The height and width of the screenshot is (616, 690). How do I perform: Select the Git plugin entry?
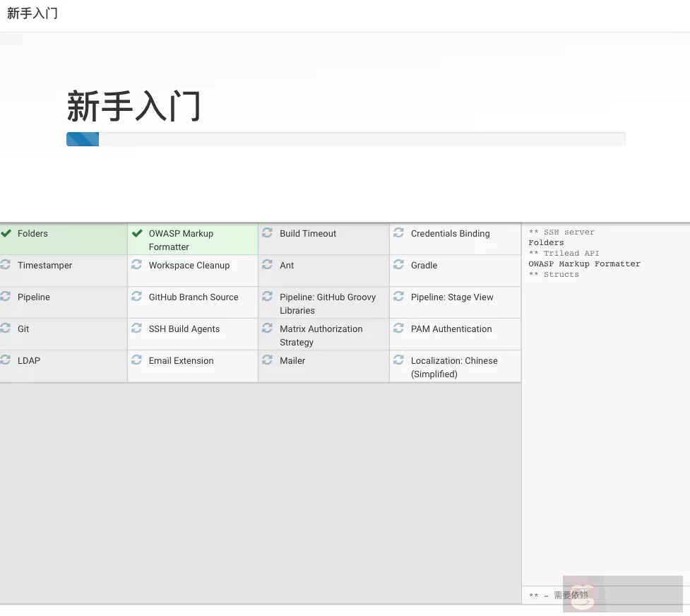coord(23,328)
